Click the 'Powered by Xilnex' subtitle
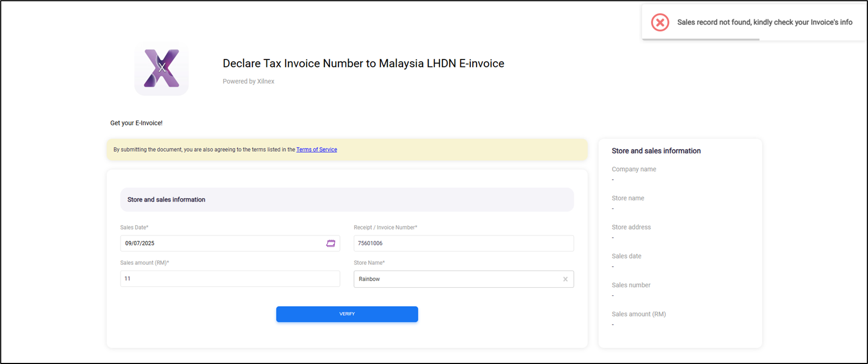 (x=249, y=82)
